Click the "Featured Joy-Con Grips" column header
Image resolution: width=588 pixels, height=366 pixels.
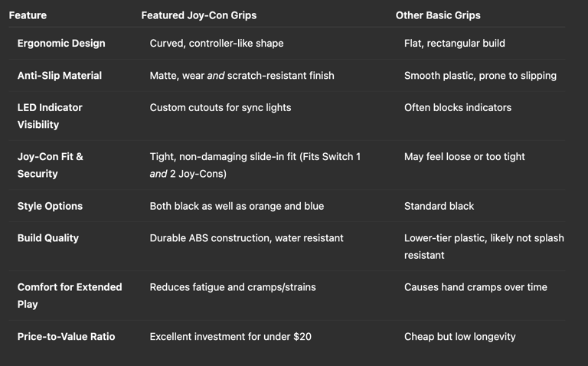coord(199,15)
